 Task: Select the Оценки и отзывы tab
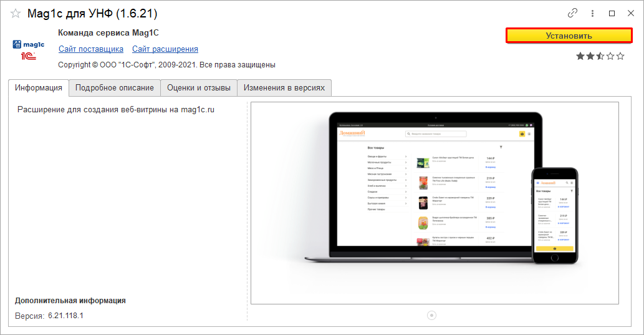(x=199, y=88)
